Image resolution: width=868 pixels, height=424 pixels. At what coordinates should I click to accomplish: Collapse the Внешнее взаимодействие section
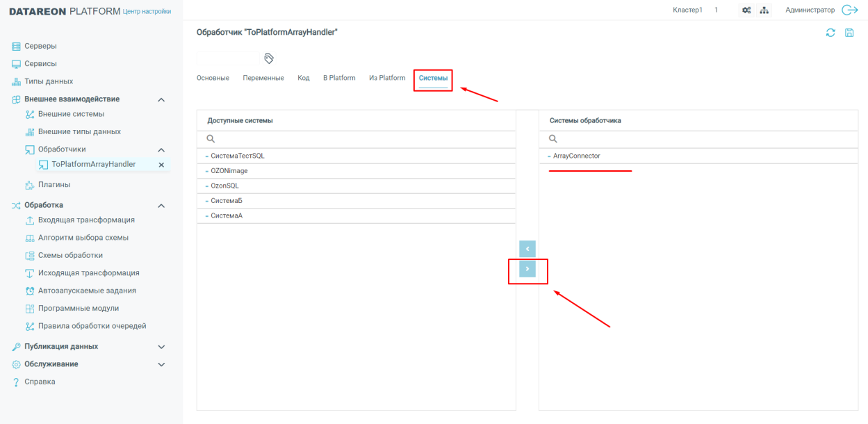[161, 99]
